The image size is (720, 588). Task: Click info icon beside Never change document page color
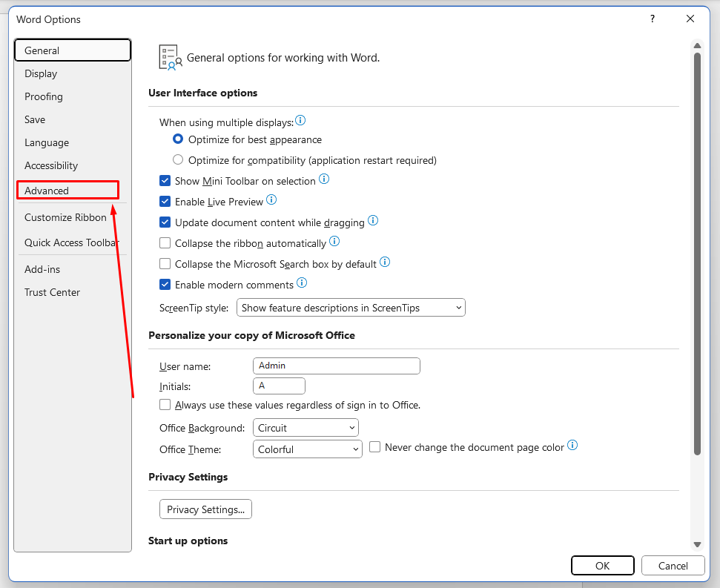coord(572,445)
